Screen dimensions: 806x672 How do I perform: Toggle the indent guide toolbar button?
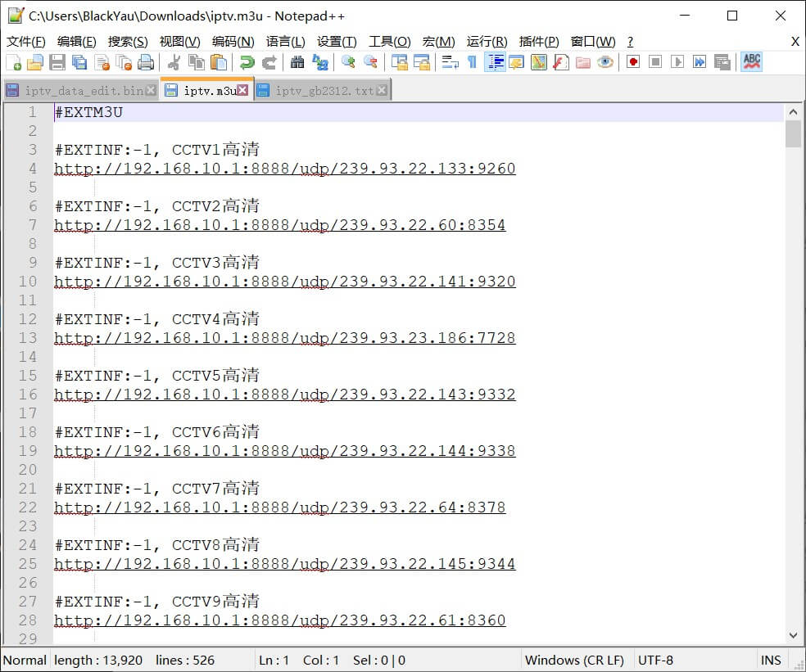[x=495, y=63]
